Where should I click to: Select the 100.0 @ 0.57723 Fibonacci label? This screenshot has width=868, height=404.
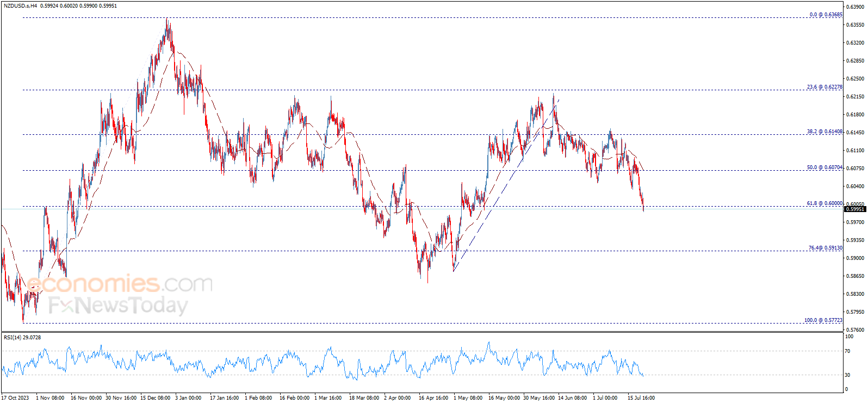[x=823, y=320]
